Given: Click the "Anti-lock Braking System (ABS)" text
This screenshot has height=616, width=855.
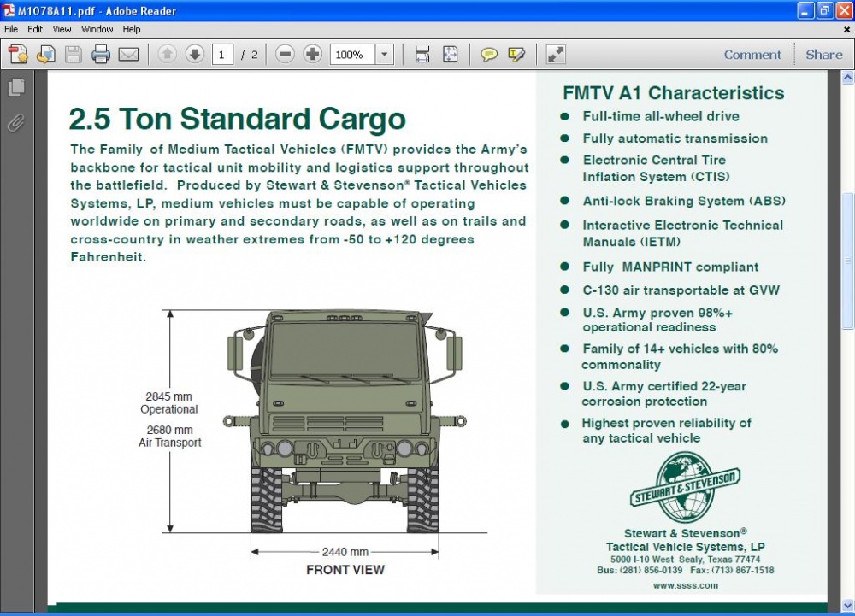Looking at the screenshot, I should (x=684, y=201).
